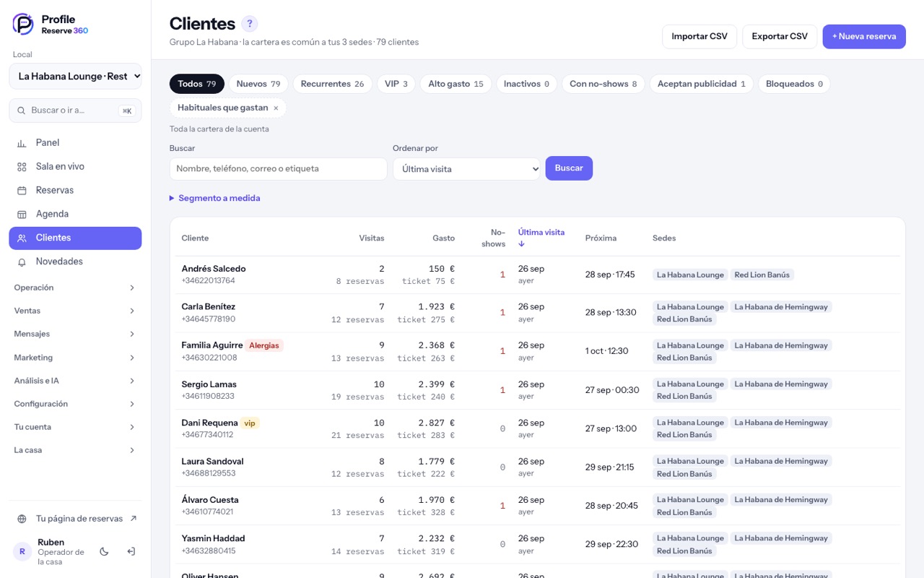Click the Exportar CSV button
Viewport: 924px width, 578px height.
(780, 36)
